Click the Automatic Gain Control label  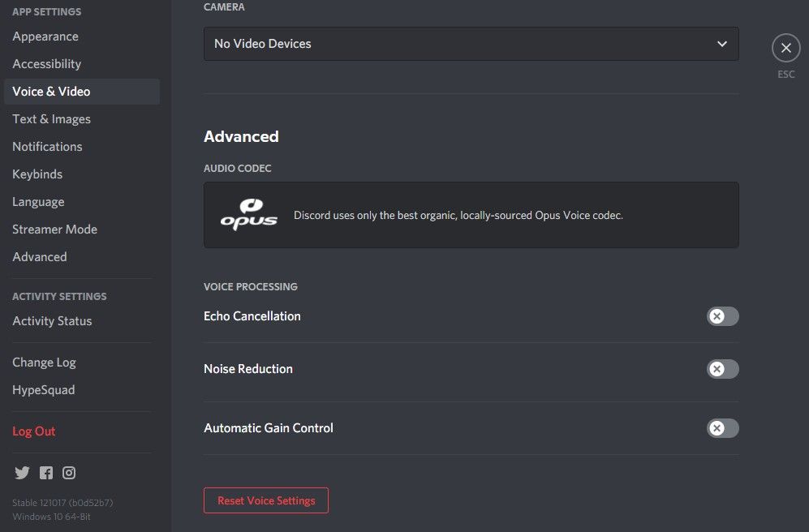coord(269,428)
